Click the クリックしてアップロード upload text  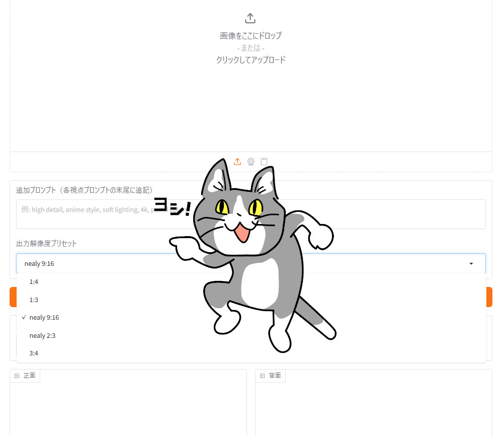(x=250, y=60)
